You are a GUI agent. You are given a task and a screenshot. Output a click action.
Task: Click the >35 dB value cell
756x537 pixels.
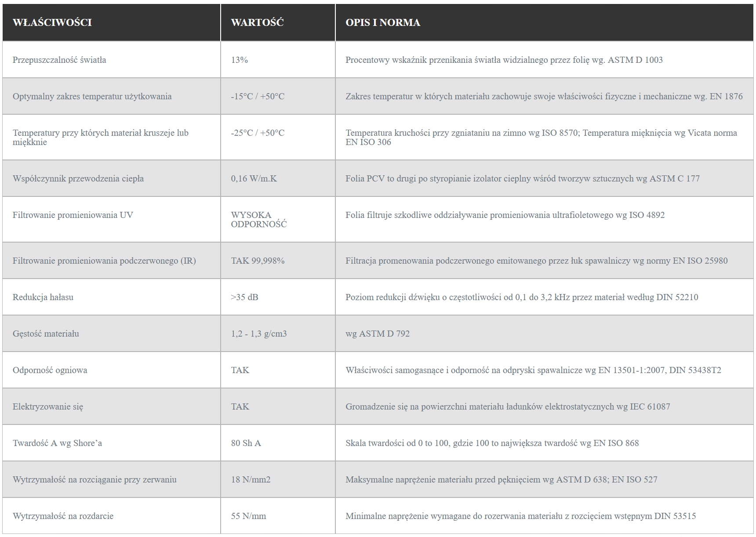(244, 297)
